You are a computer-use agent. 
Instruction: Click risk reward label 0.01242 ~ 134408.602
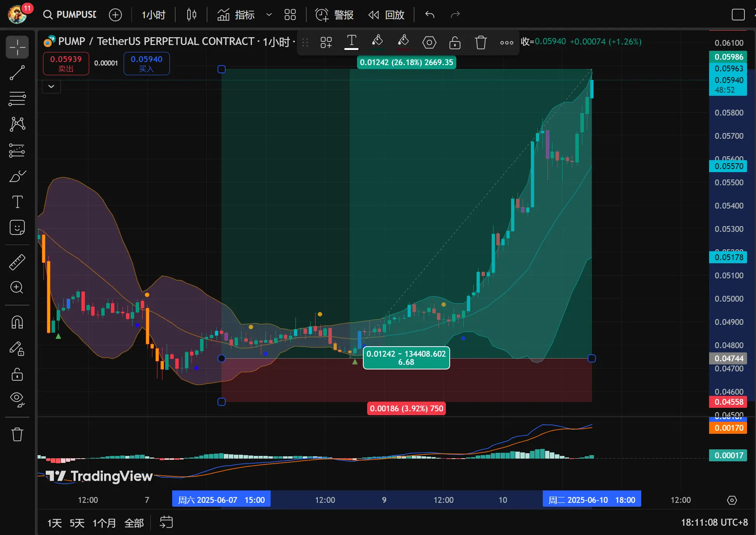406,358
